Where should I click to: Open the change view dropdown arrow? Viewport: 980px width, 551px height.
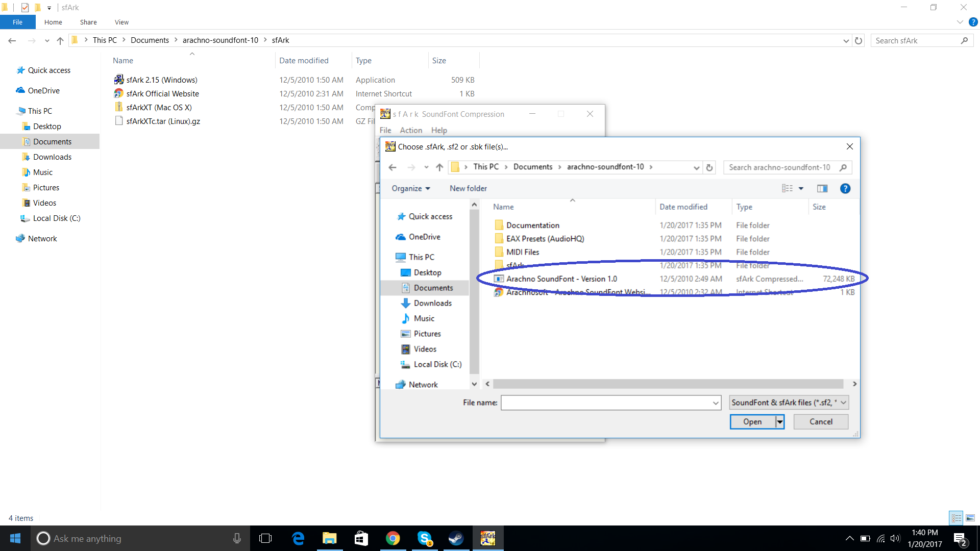coord(801,189)
